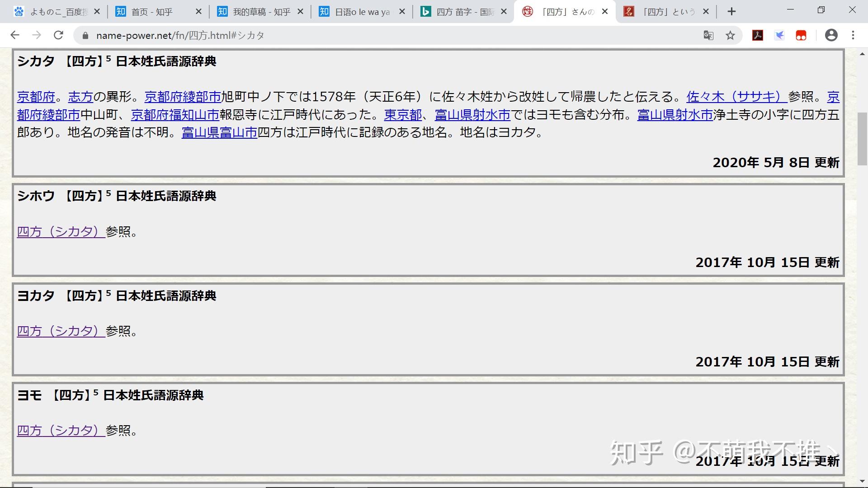Minimize the Chrome window
868x488 pixels.
(790, 10)
